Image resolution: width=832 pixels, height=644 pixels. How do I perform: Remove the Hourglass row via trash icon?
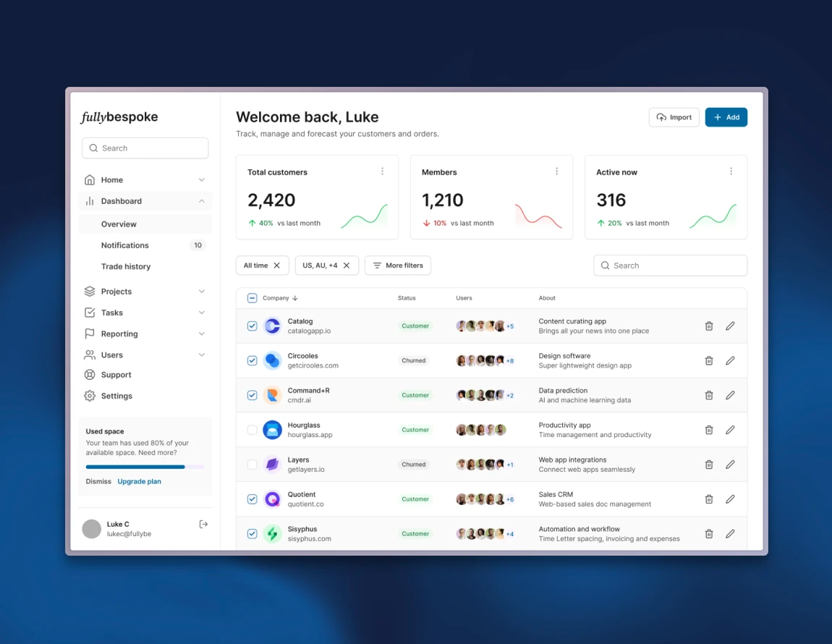[708, 430]
